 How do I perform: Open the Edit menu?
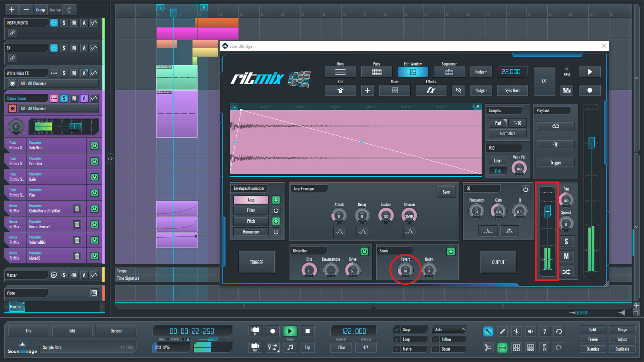72,331
